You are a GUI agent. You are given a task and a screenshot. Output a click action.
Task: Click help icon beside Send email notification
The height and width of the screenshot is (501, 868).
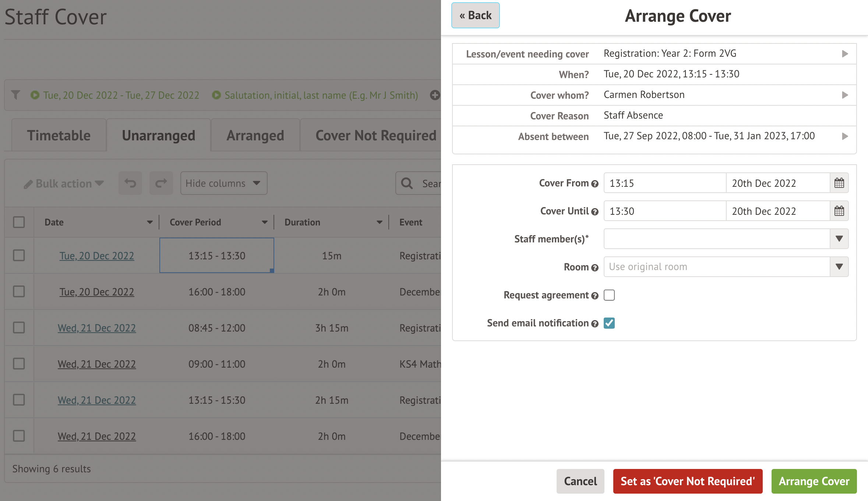(594, 324)
